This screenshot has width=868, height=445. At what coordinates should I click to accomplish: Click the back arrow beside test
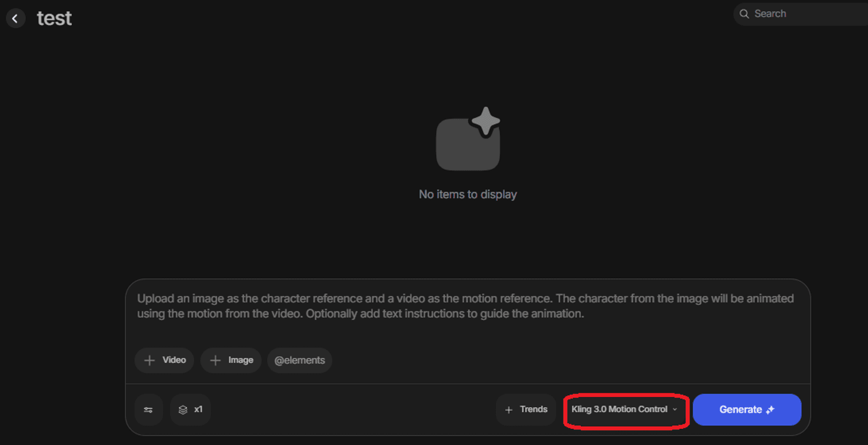coord(15,19)
